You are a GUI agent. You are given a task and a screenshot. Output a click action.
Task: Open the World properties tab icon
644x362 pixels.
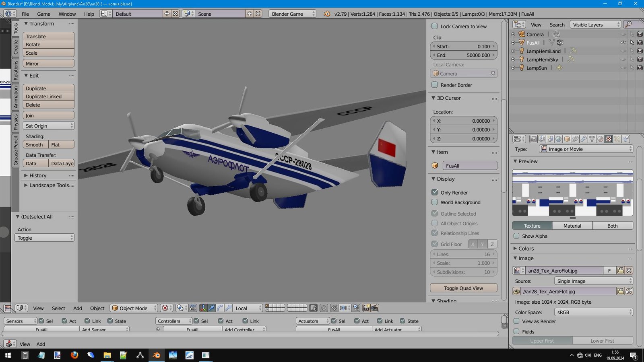tap(559, 139)
